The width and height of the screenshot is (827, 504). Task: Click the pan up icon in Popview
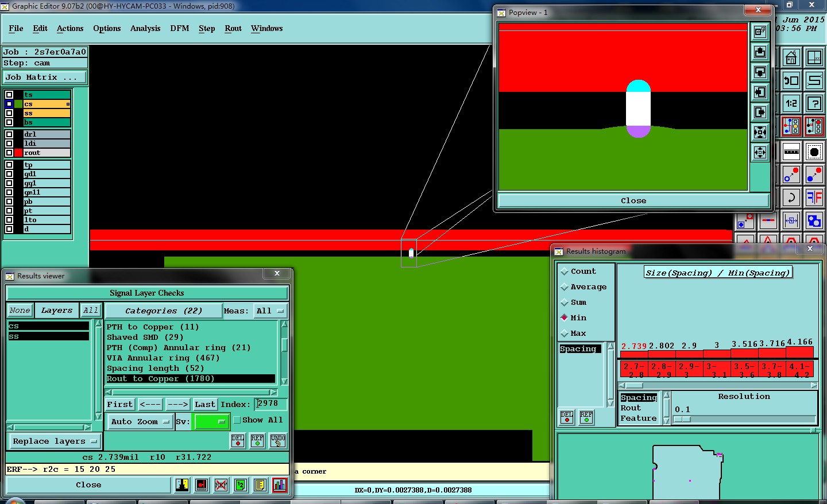click(x=760, y=52)
